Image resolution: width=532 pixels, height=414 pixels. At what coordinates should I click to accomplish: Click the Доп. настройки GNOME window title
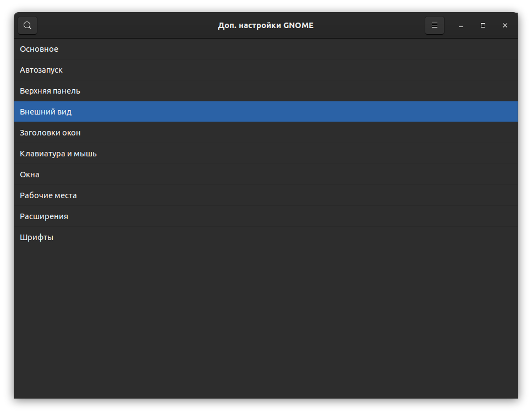point(266,25)
